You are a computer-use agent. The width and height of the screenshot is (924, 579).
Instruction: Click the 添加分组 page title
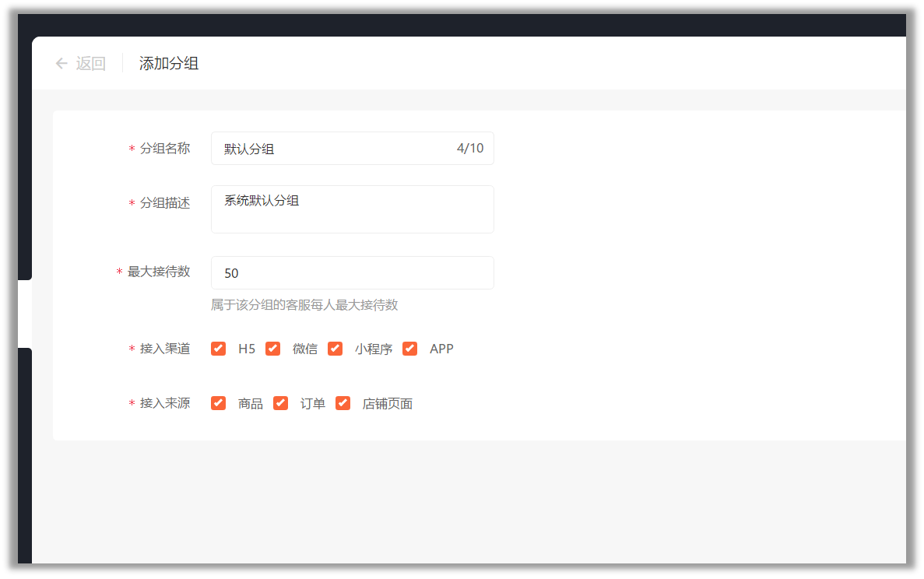tap(169, 63)
